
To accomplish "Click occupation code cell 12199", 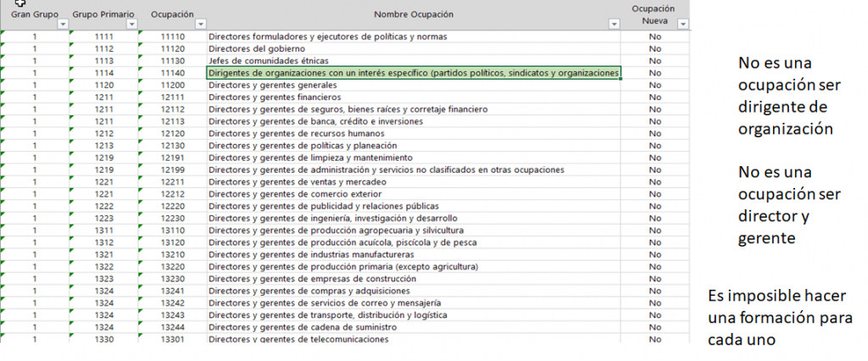I will pyautogui.click(x=172, y=170).
